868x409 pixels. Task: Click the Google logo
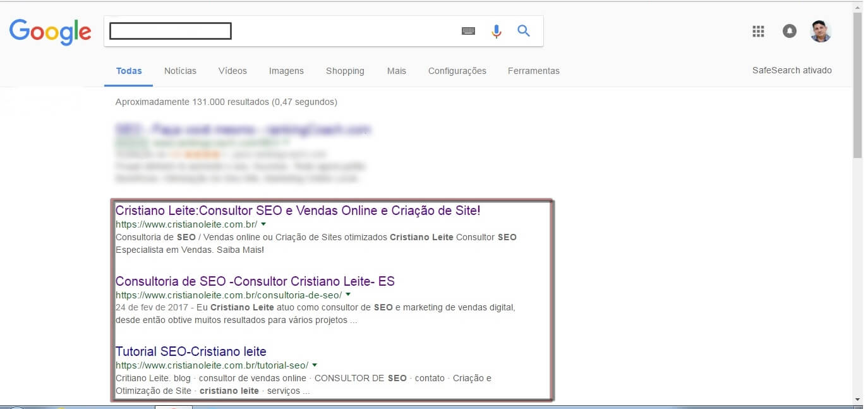(x=51, y=32)
